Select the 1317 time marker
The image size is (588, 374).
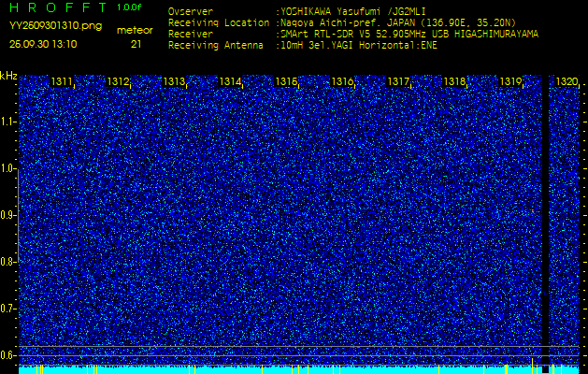(x=398, y=82)
